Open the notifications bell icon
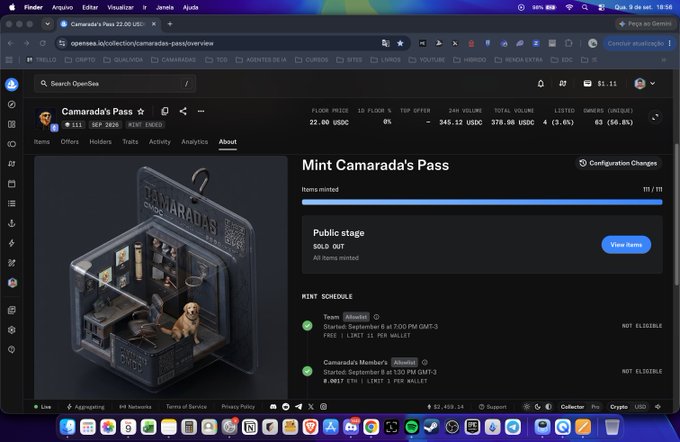Image resolution: width=680 pixels, height=442 pixels. point(541,83)
